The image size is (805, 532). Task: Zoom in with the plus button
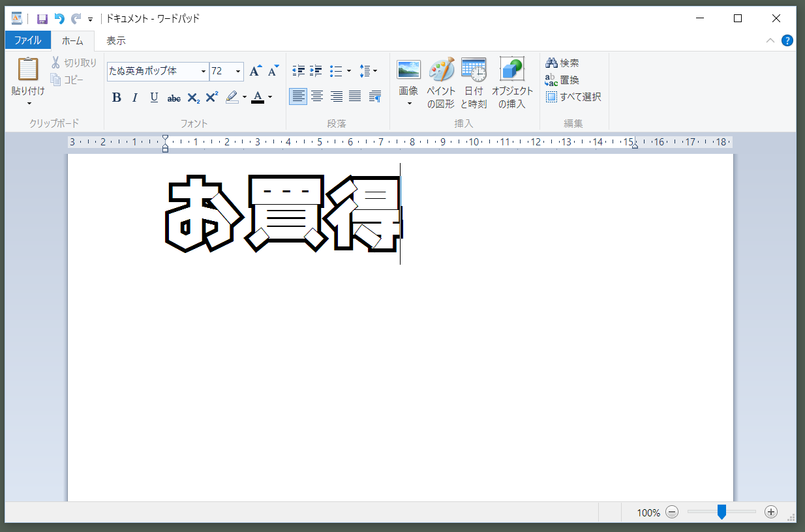tap(771, 512)
